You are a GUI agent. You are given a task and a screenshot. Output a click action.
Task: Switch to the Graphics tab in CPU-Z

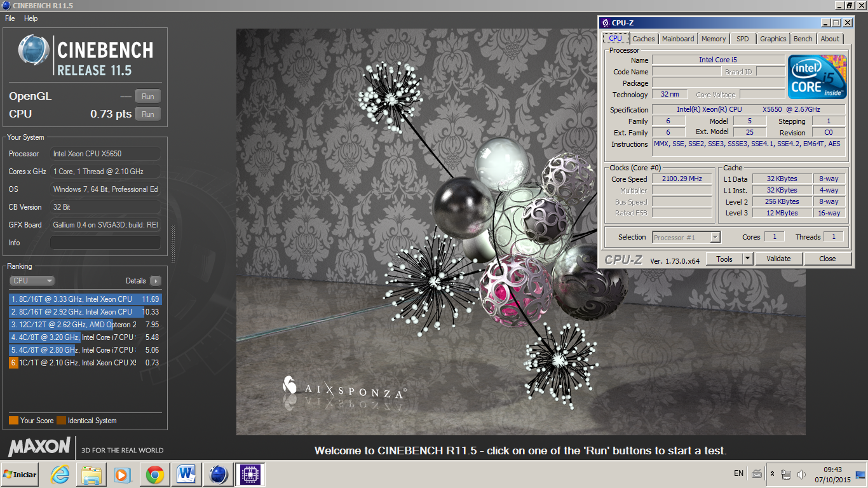(773, 39)
